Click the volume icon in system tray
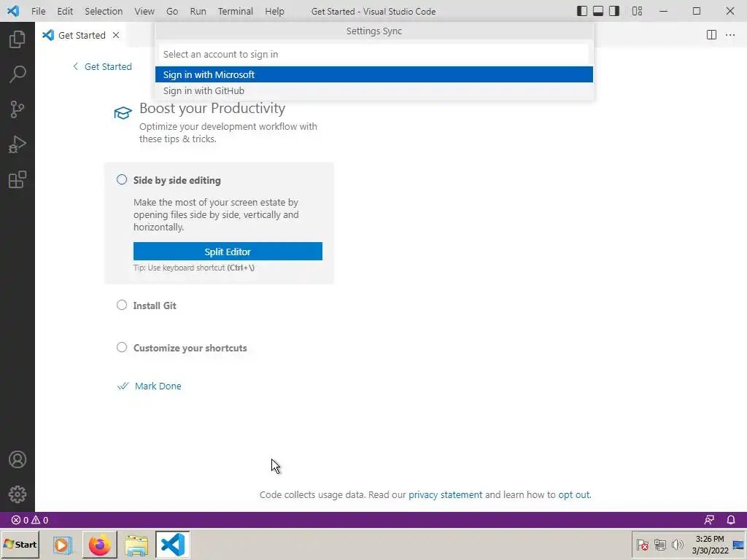This screenshot has width=747, height=560. point(677,544)
